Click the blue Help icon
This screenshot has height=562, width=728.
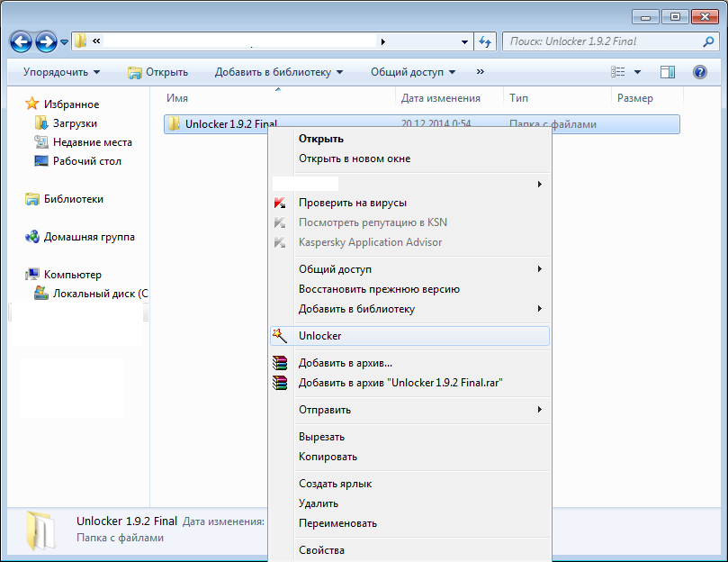click(700, 71)
